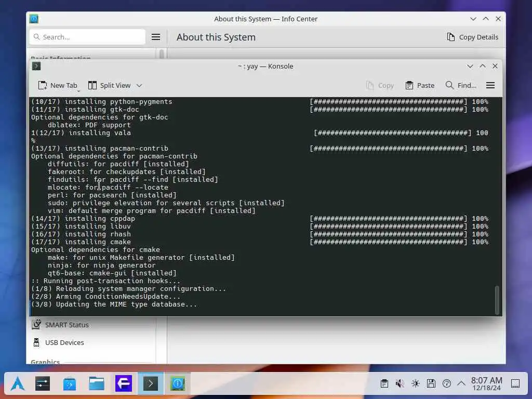Click the '(3/8) Updating the MIME type database...' line
This screenshot has height=399, width=532.
pyautogui.click(x=114, y=304)
